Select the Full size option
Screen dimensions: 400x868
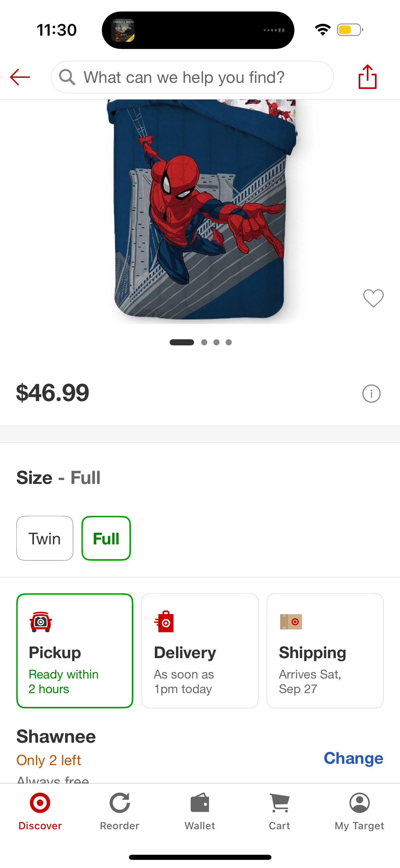106,538
